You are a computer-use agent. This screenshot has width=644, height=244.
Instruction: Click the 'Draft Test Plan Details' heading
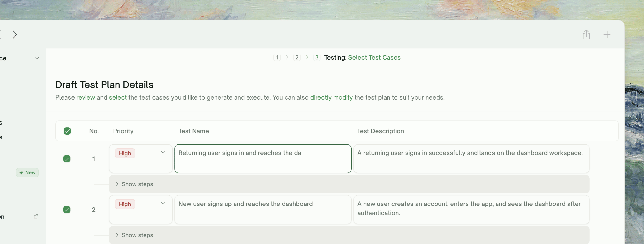(104, 85)
